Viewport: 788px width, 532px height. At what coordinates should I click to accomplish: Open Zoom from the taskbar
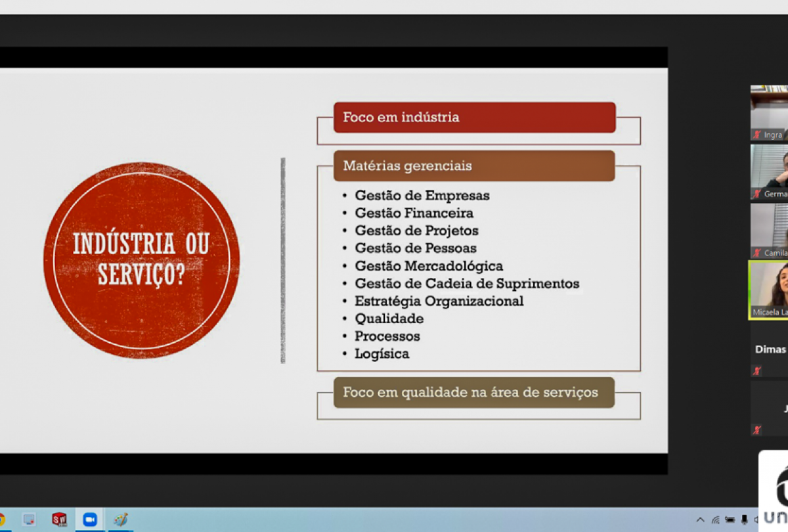click(89, 520)
